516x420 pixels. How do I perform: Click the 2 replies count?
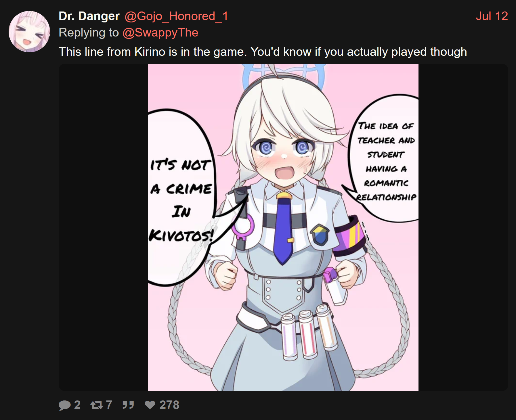pos(77,405)
